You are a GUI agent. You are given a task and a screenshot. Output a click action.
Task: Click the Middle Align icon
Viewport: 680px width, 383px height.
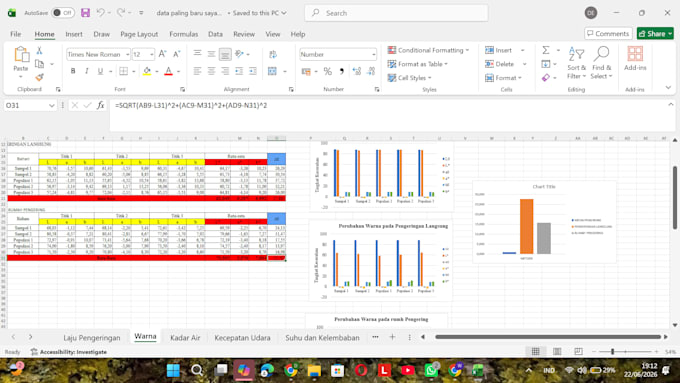(x=211, y=54)
